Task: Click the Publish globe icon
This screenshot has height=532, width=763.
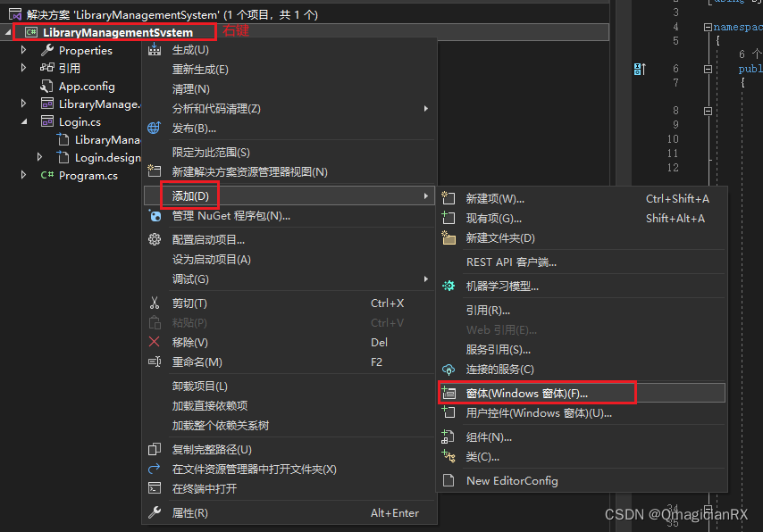Action: (x=154, y=128)
